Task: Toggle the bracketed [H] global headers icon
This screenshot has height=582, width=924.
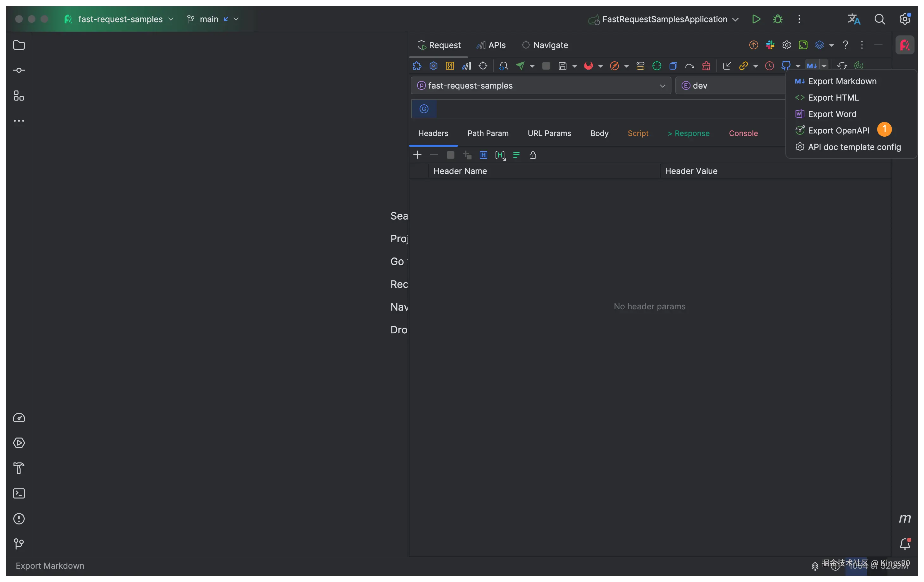Action: 500,155
